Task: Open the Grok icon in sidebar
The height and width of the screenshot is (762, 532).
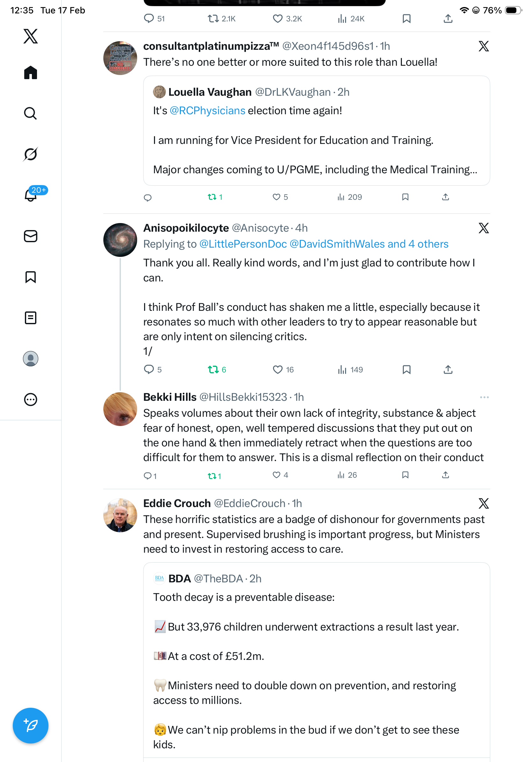Action: [x=31, y=154]
